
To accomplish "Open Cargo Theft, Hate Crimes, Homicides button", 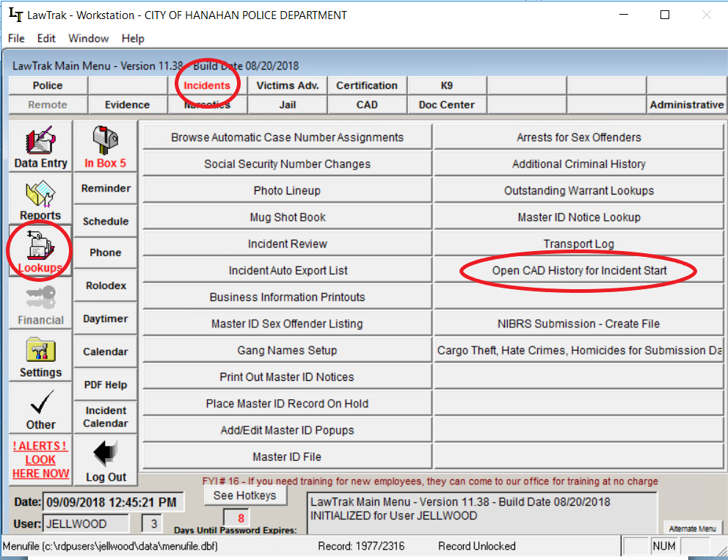I will (x=578, y=351).
